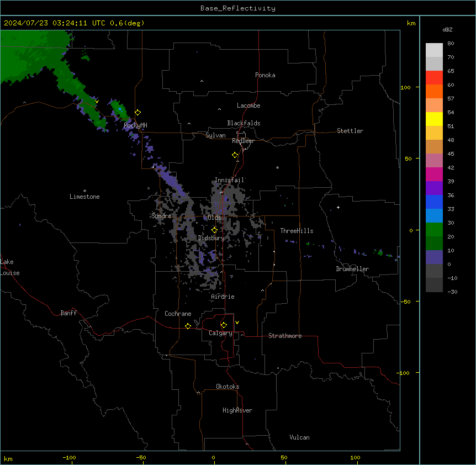Click the ThreeHills label
Image resolution: width=476 pixels, height=465 pixels.
pos(297,231)
